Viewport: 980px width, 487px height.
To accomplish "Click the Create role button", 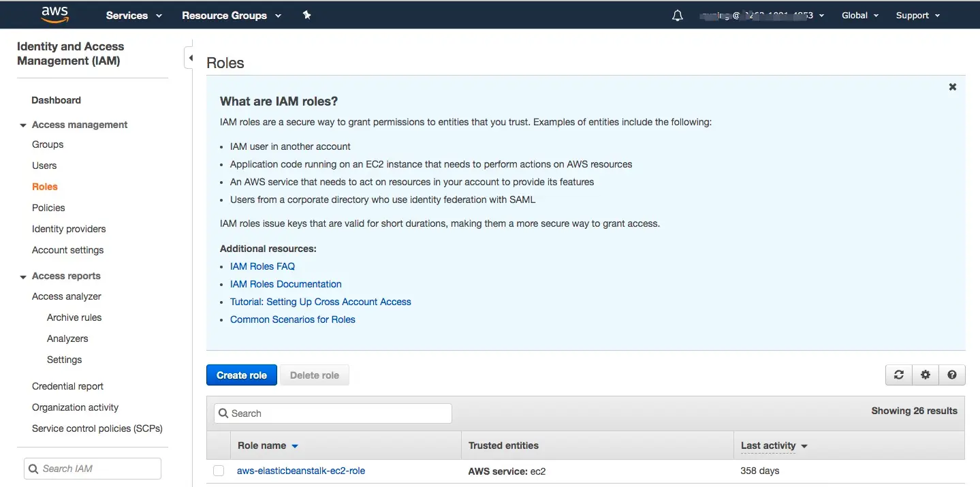I will click(x=242, y=375).
